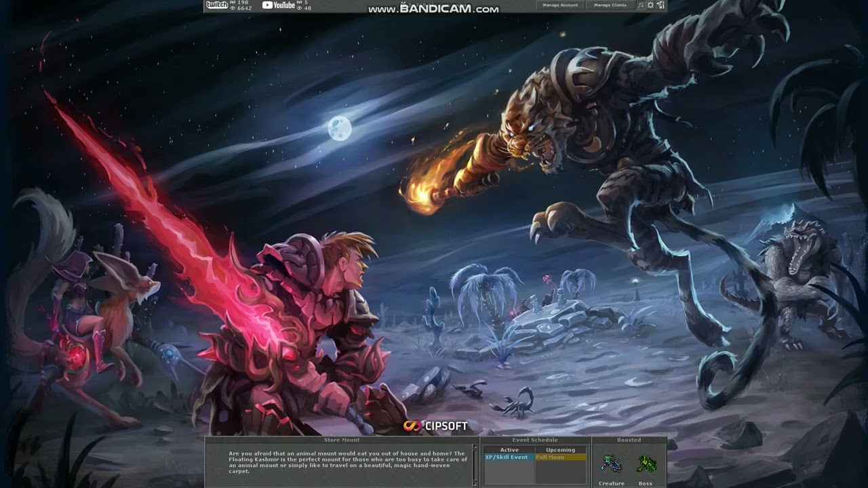This screenshot has height=488, width=868.
Task: Click the Upcoming column header
Action: 561,450
